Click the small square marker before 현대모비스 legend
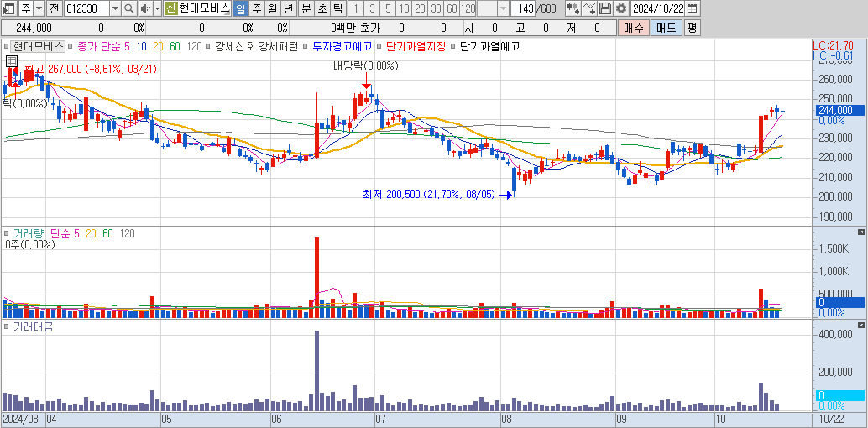The height and width of the screenshot is (428, 868). (x=6, y=47)
